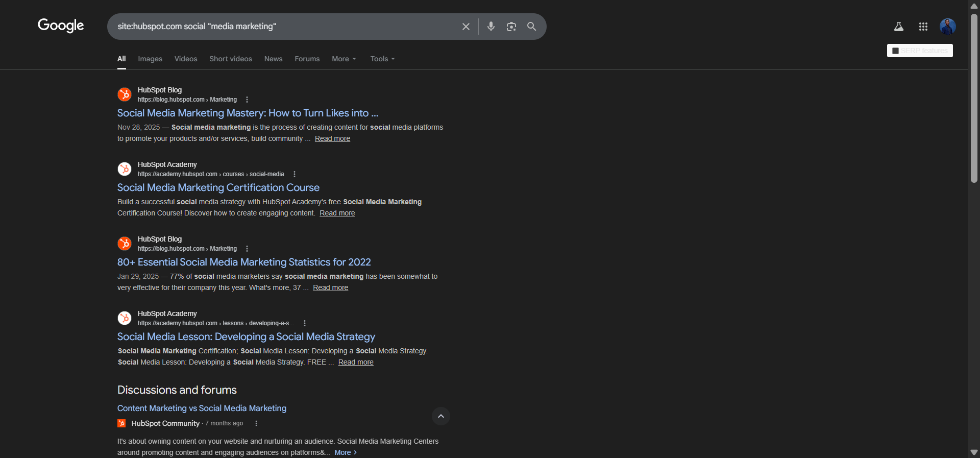The image size is (980, 458).
Task: Switch to the Images tab
Action: 150,59
